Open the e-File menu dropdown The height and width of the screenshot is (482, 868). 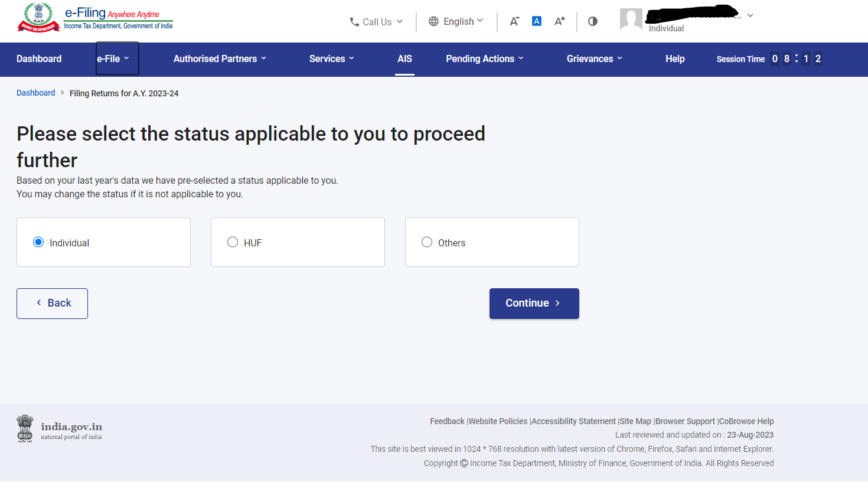(113, 58)
